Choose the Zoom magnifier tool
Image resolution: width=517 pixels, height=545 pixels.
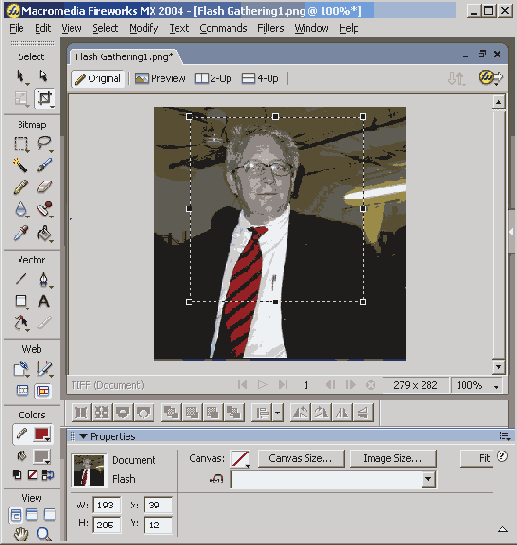point(44,534)
